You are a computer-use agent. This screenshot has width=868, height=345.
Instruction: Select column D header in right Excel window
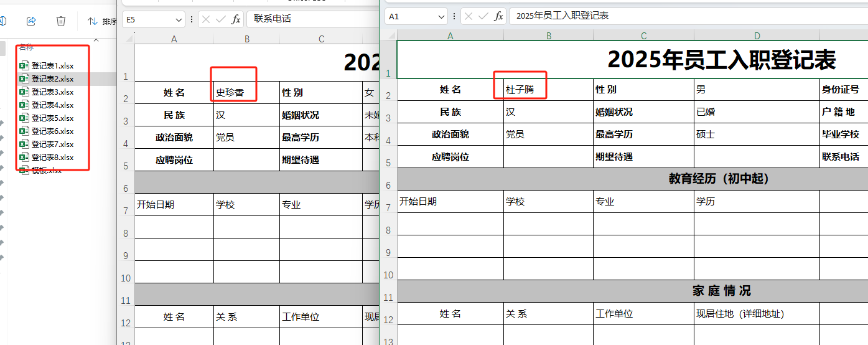[757, 36]
